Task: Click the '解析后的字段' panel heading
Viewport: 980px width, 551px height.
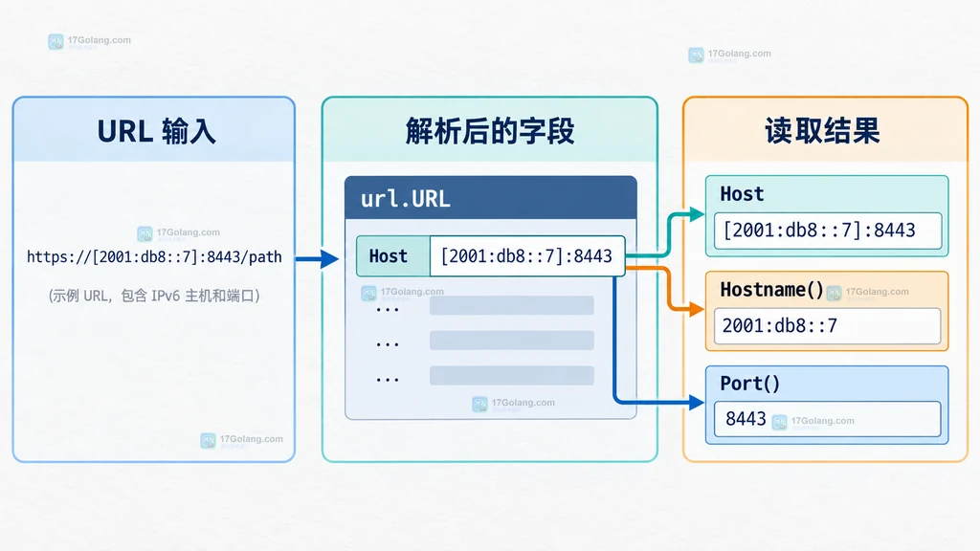Action: coord(489,131)
